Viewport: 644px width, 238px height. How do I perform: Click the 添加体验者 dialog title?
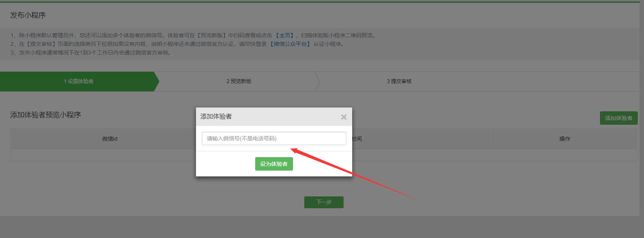point(216,116)
